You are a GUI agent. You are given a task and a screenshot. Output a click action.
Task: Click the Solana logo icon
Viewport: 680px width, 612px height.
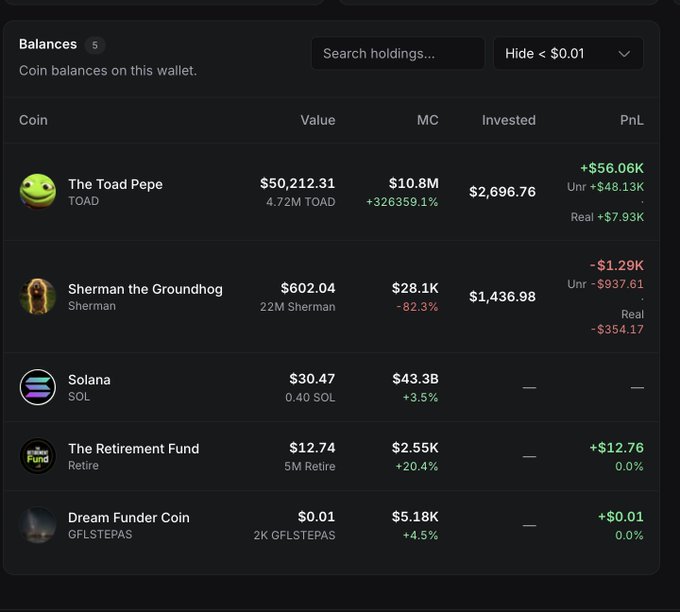(x=38, y=387)
